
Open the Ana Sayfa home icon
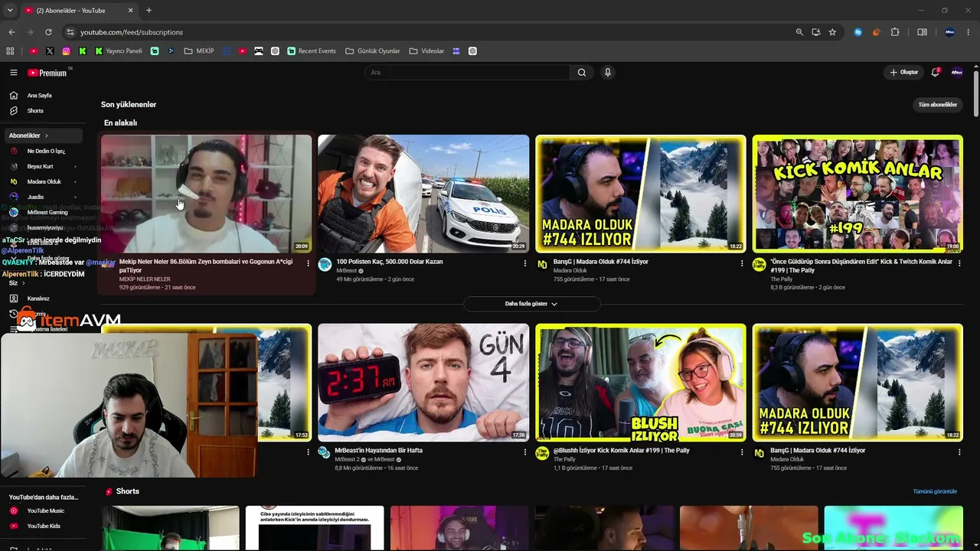click(14, 96)
